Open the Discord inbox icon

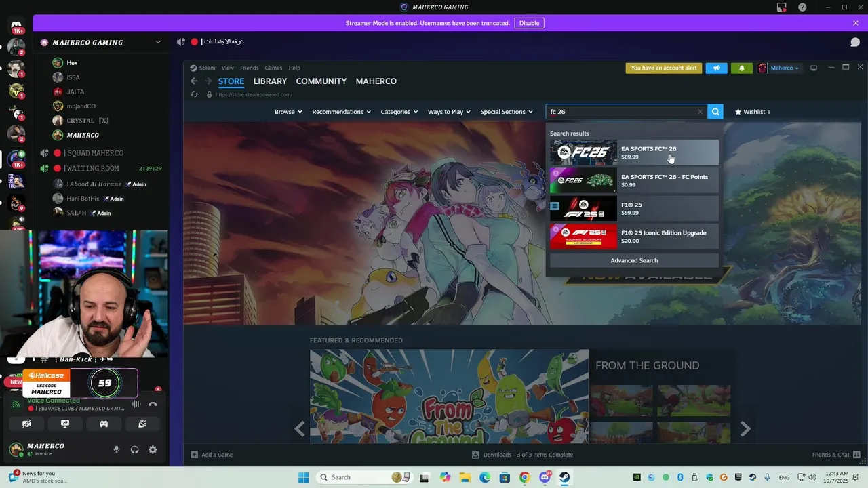[x=782, y=7]
